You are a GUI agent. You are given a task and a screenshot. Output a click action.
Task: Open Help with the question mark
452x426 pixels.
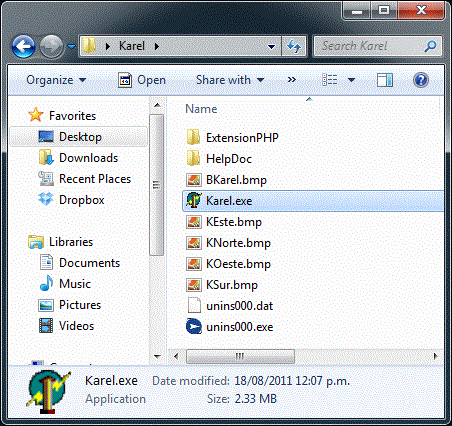click(421, 80)
